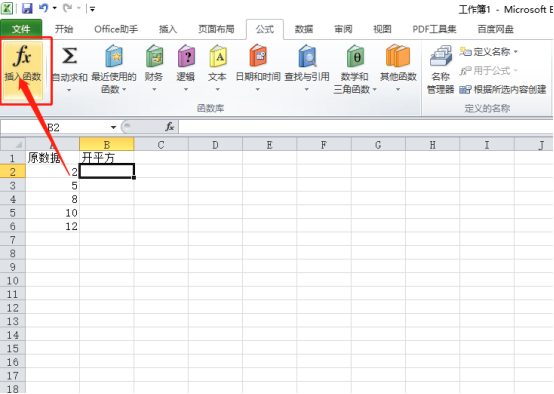Open the name box dropdown arrow
Image resolution: width=554 pixels, height=394 pixels.
113,127
